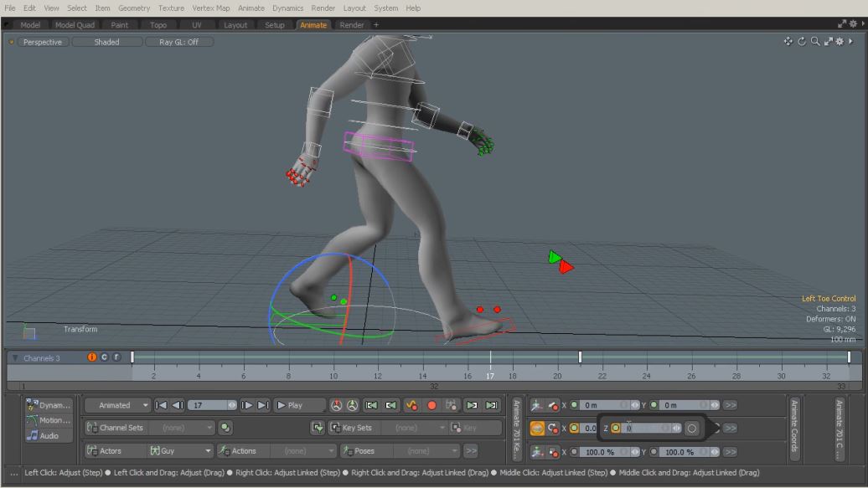Expand more position fields with >> button

point(731,405)
